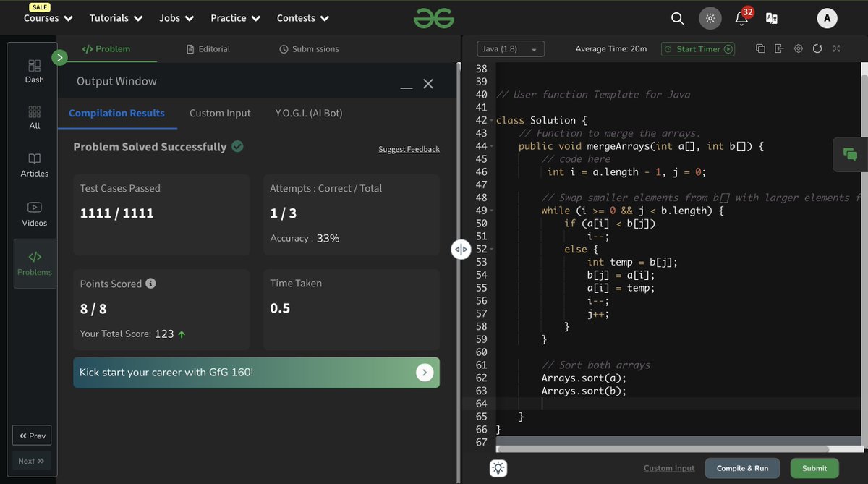Viewport: 868px width, 484px height.
Task: Click the Accuracy 33% text
Action: (x=305, y=238)
